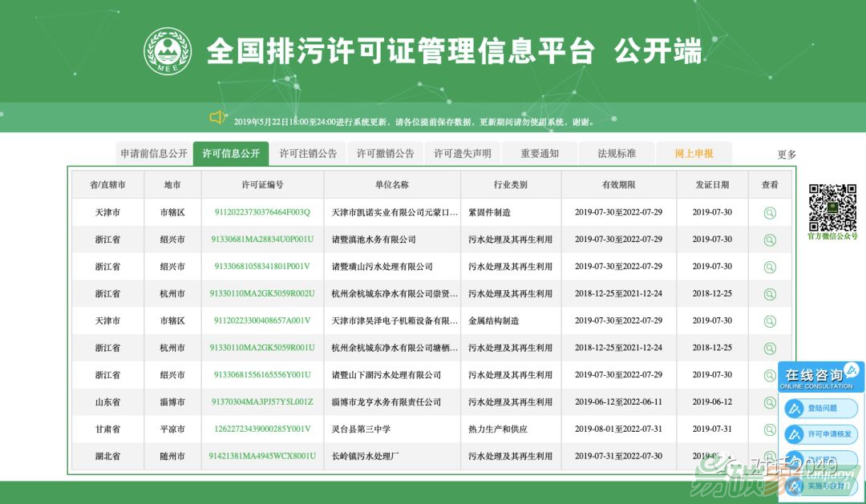Viewport: 866px width, 504px height.
Task: Open permit number 91330681MA28834U0P001U link
Action: click(262, 240)
